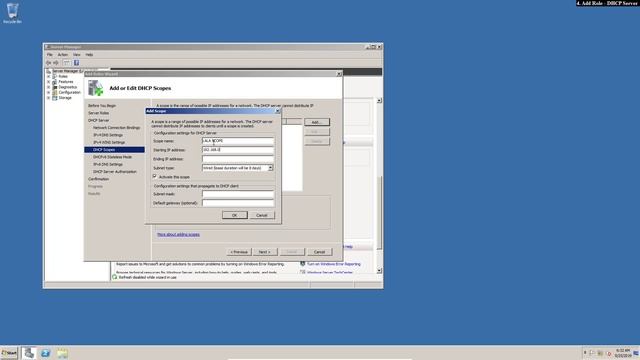Click Server Manager scrollbar down arrow
The image size is (640, 360).
(x=379, y=271)
